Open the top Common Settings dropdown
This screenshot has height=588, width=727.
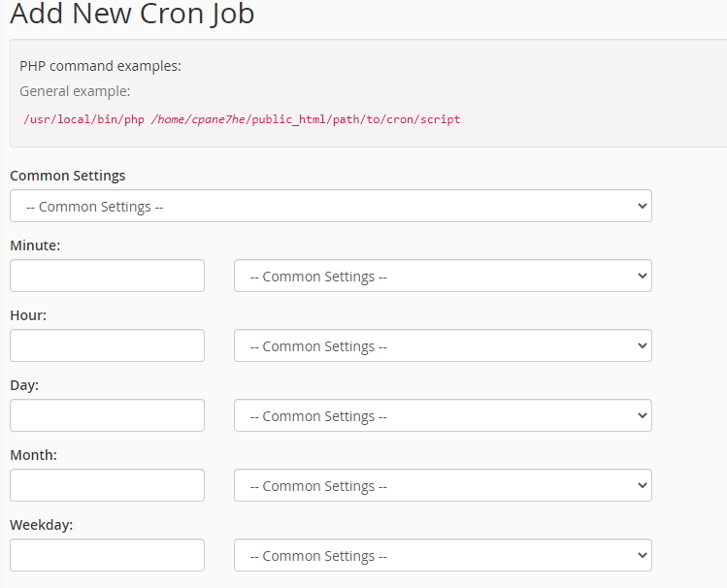331,206
